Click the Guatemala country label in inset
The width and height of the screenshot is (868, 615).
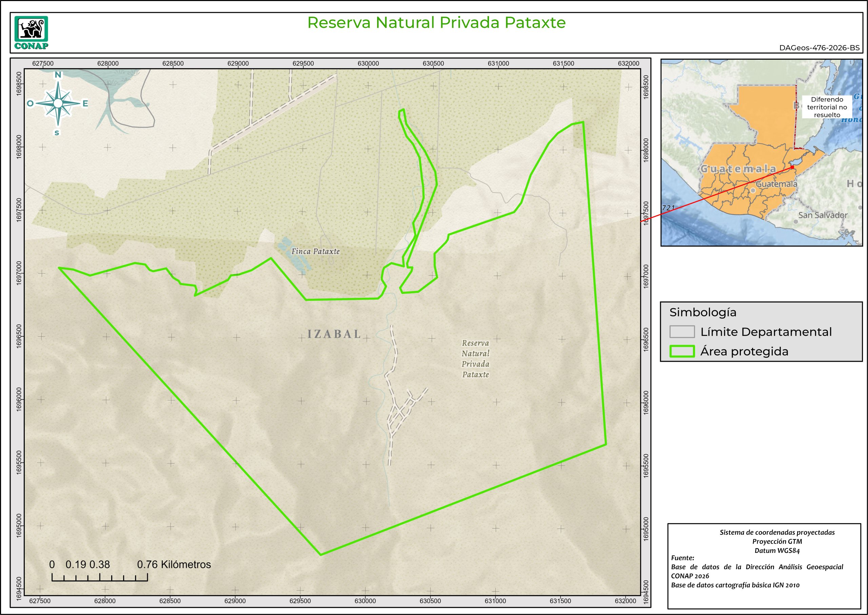coord(738,169)
